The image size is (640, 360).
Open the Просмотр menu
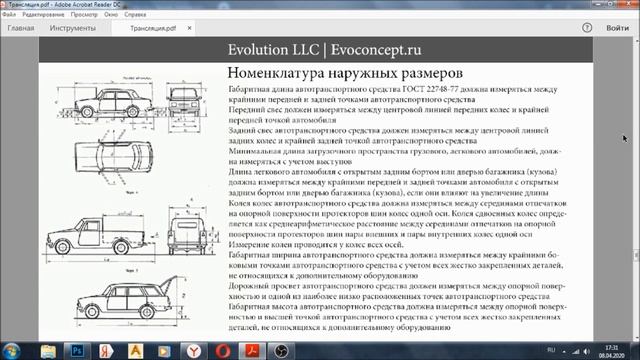click(x=84, y=14)
